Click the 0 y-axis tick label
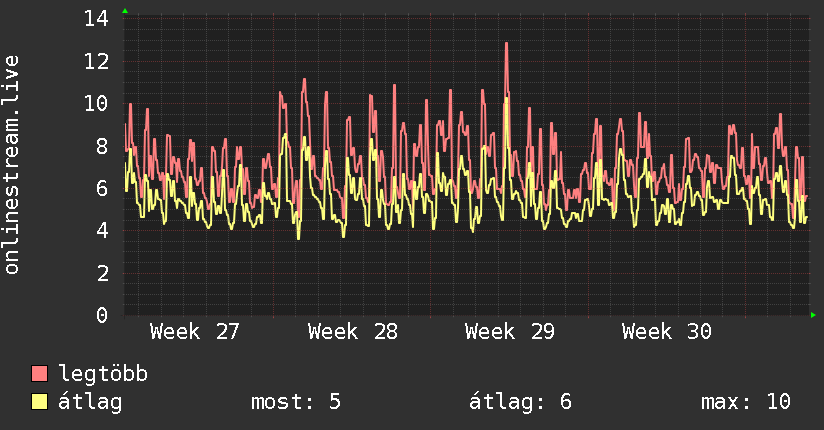Viewport: 824px width, 430px height. pos(102,315)
